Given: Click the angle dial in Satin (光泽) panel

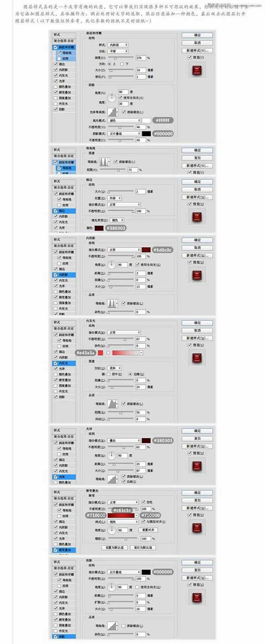Looking at the screenshot, I should [111, 456].
